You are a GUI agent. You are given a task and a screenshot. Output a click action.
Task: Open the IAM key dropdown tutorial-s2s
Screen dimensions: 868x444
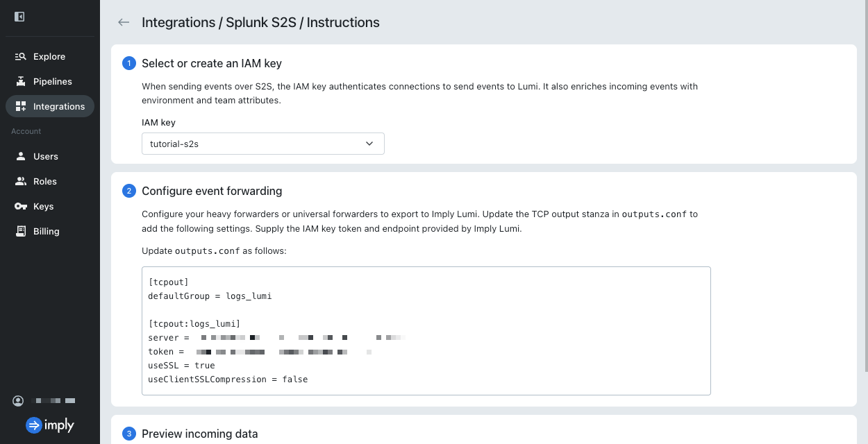(263, 144)
